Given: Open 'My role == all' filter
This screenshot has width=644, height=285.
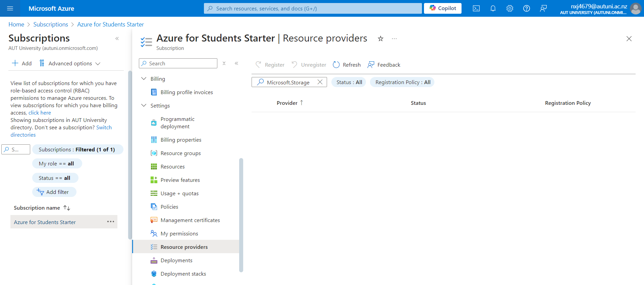Looking at the screenshot, I should (57, 163).
